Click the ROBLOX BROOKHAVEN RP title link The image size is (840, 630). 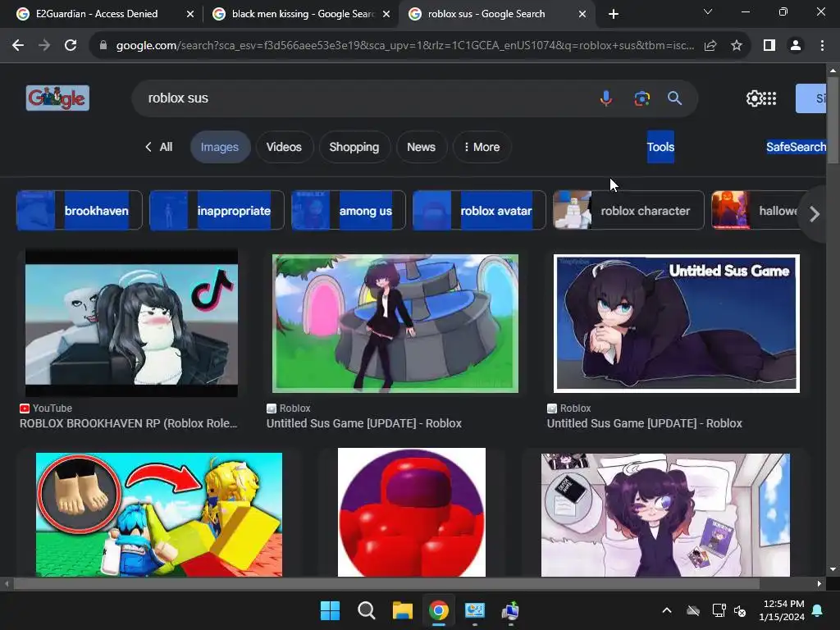point(129,423)
